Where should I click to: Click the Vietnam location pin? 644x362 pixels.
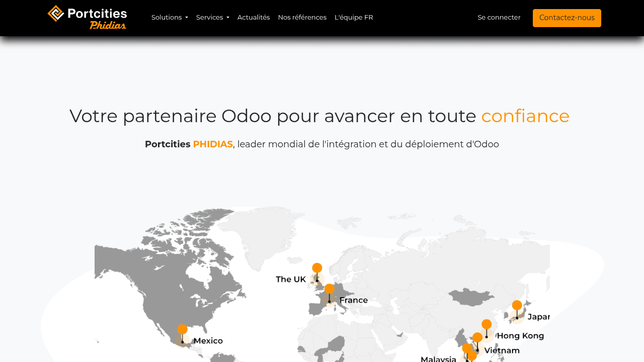click(x=477, y=342)
